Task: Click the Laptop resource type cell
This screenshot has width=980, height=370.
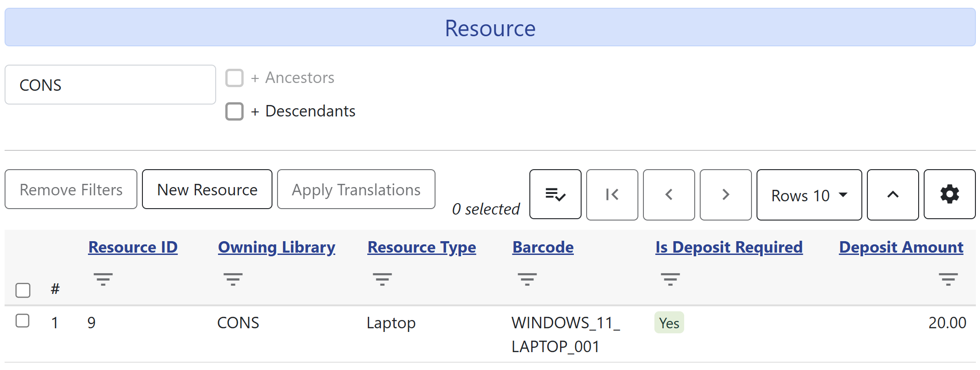Action: (391, 323)
